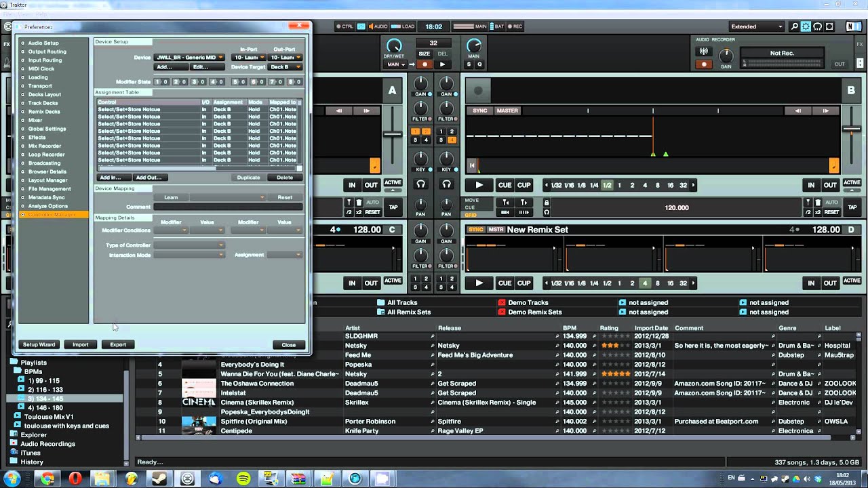The width and height of the screenshot is (868, 488).
Task: Click loop recorder record button
Action: (425, 64)
